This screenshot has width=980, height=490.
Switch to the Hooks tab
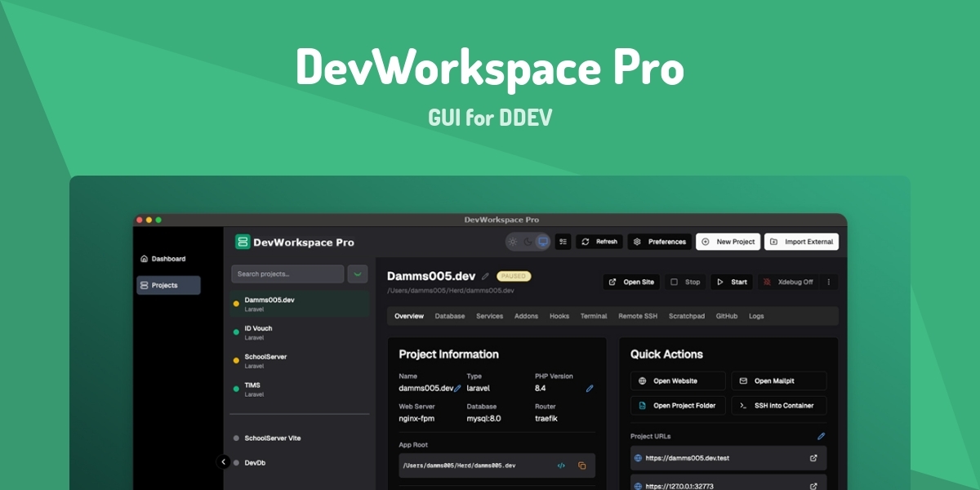(x=559, y=316)
